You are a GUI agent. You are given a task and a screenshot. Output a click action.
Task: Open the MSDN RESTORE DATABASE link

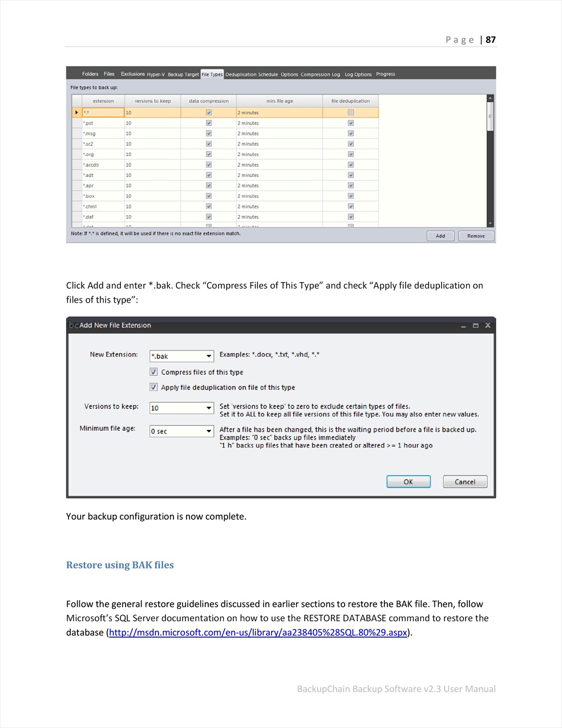(258, 633)
